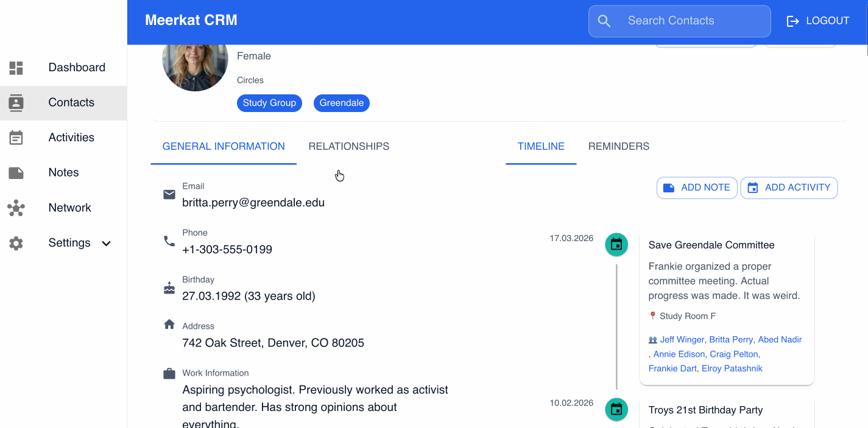Open Notes from the sidebar
The image size is (868, 428).
(63, 173)
